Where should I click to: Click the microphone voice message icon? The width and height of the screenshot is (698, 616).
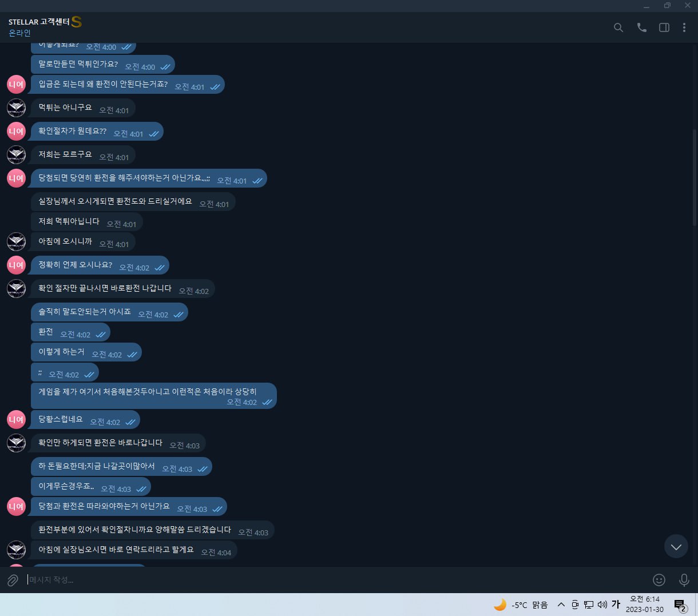684,580
